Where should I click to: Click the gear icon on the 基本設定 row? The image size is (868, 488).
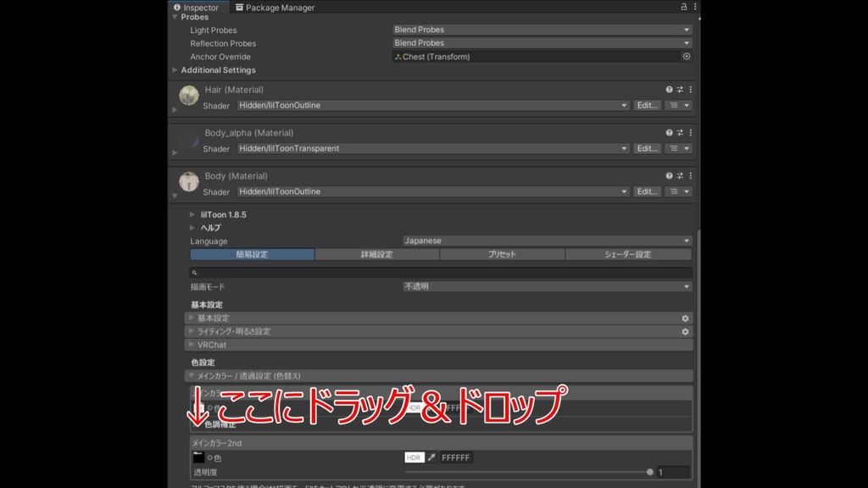pos(684,318)
